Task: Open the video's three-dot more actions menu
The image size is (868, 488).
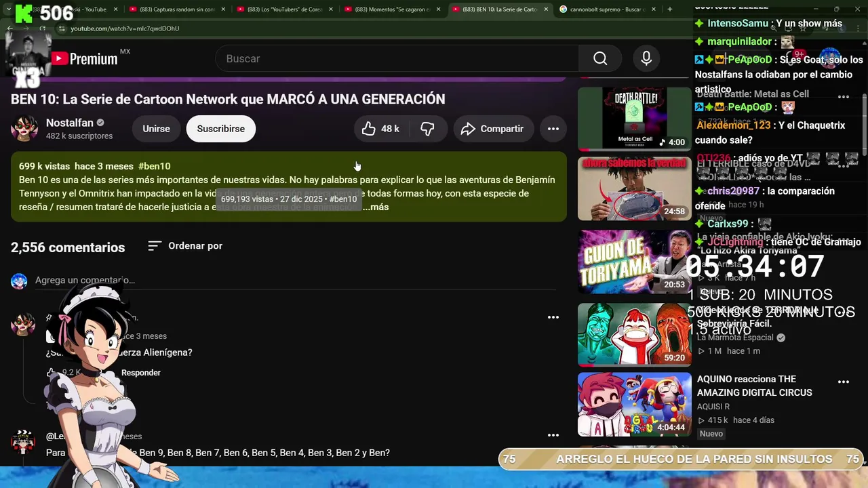Action: 553,129
